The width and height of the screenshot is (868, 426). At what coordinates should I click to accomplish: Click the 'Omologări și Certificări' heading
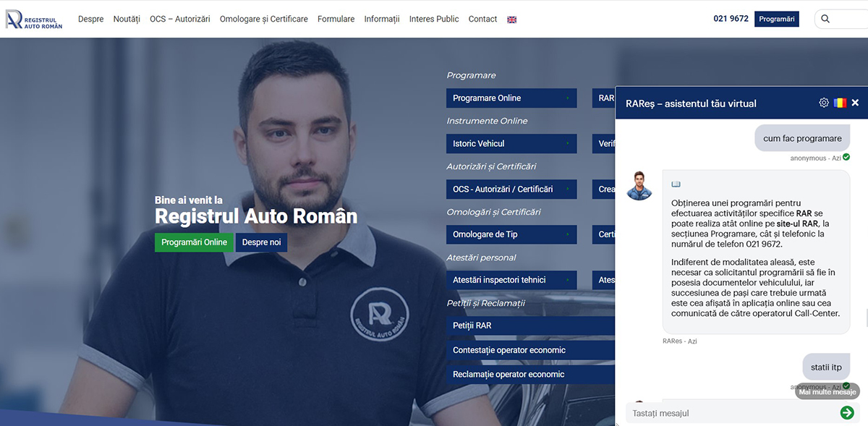[x=494, y=212]
